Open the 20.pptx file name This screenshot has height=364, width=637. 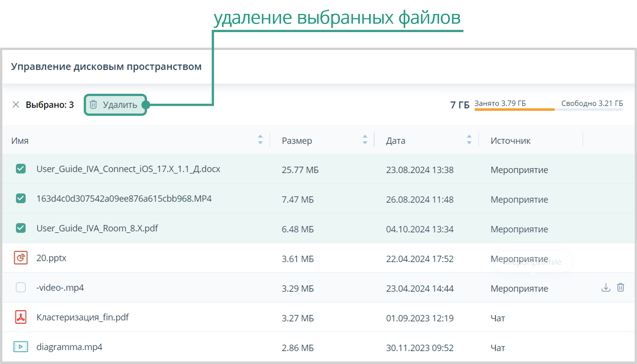(x=51, y=258)
